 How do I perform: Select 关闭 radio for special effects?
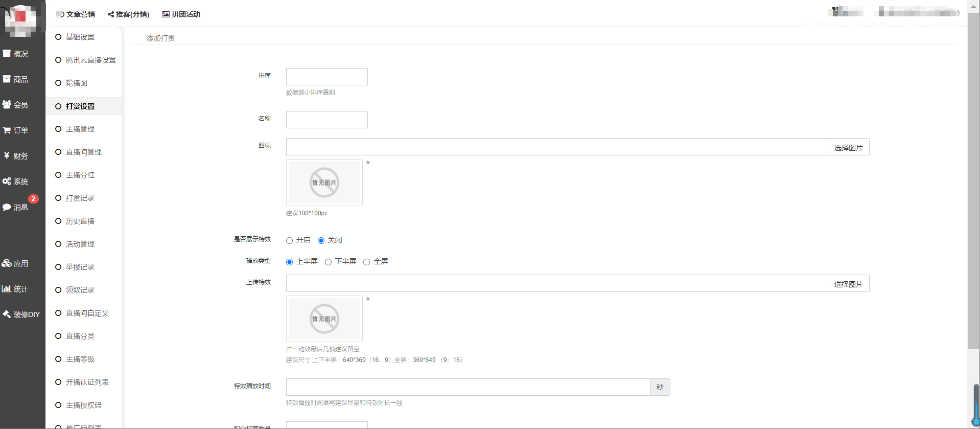(x=321, y=241)
